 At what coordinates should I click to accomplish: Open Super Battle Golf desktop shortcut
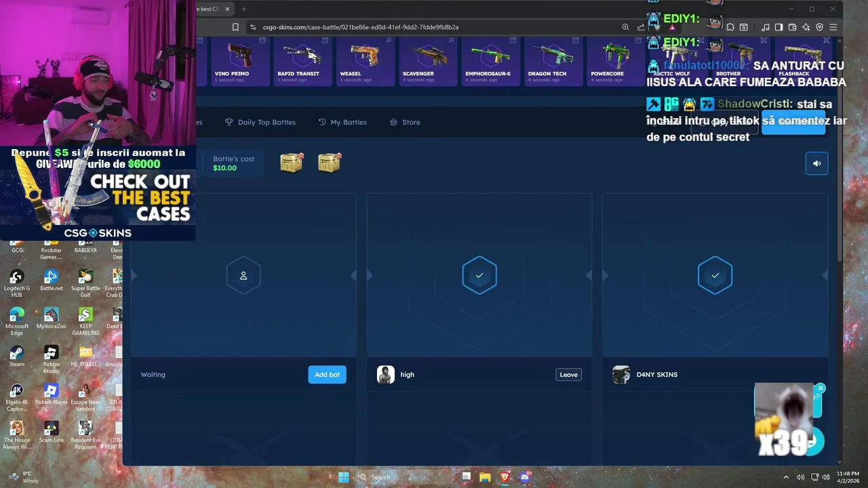coord(85,284)
